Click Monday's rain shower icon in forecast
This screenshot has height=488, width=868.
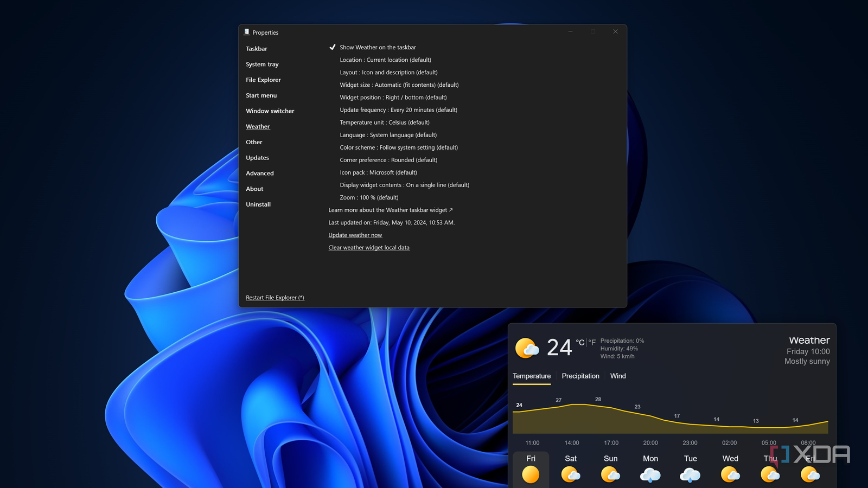[650, 474]
